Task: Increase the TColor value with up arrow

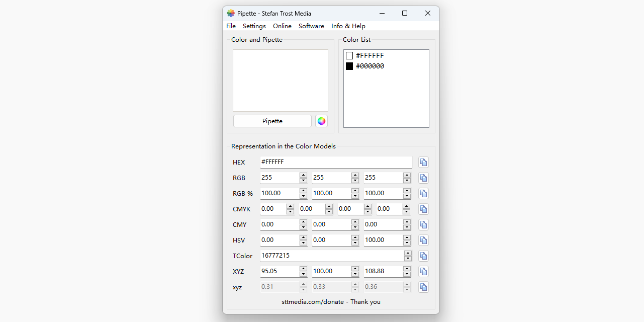Action: coord(408,253)
